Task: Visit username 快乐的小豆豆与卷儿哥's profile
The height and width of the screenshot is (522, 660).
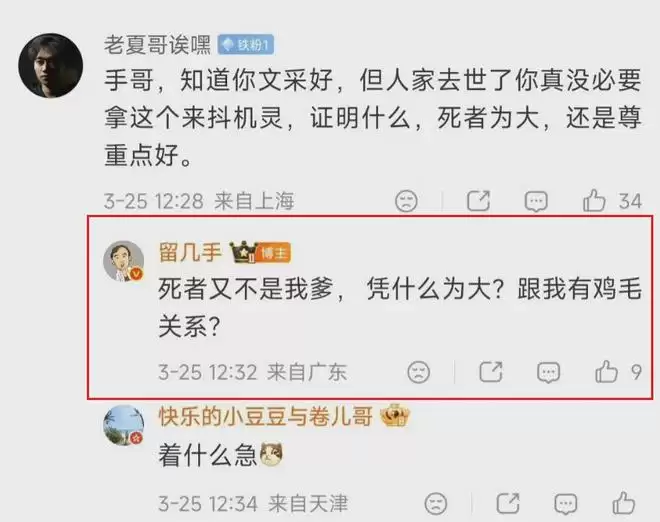Action: tap(266, 417)
